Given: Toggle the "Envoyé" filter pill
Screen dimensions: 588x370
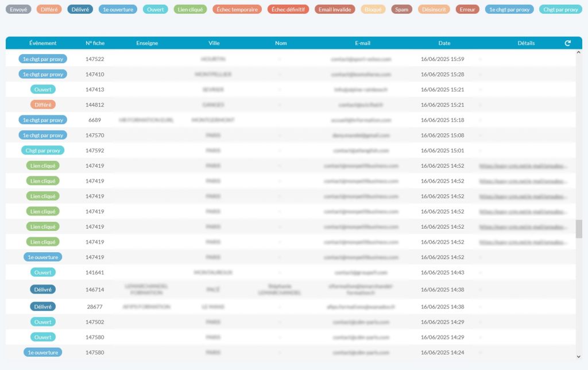Looking at the screenshot, I should click(18, 9).
